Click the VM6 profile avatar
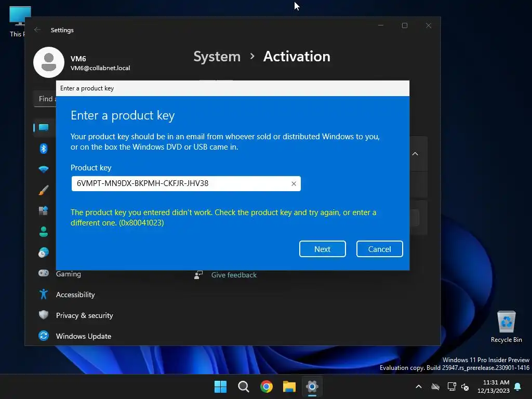The width and height of the screenshot is (532, 399). pyautogui.click(x=49, y=62)
